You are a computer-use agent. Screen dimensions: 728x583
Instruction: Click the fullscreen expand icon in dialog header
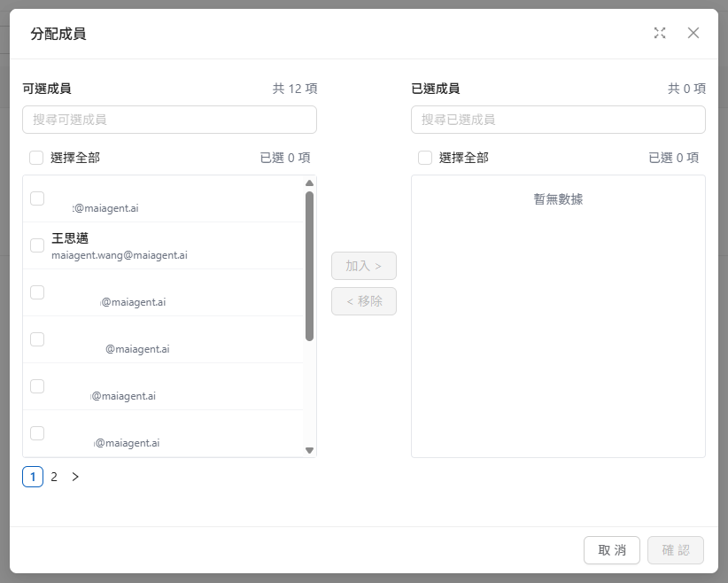point(659,33)
